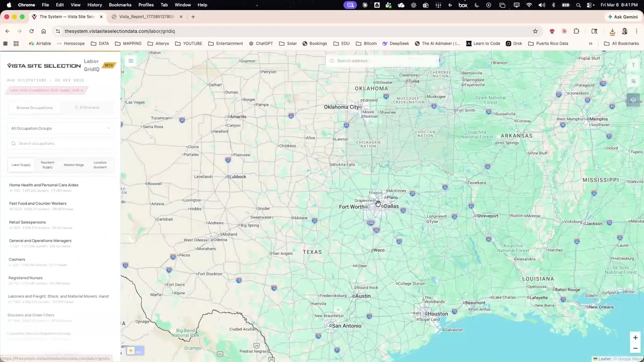Open the DeepSeek bookmark
This screenshot has width=644, height=362.
[x=395, y=43]
